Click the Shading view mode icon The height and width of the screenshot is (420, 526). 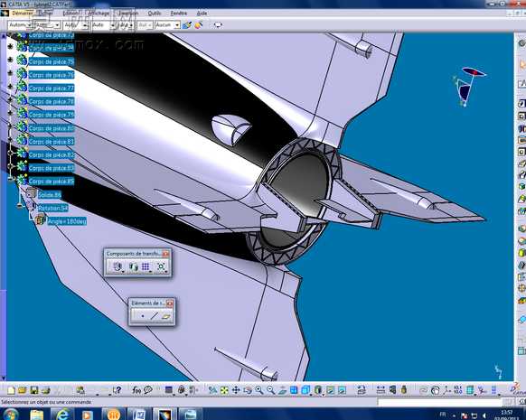coord(318,390)
